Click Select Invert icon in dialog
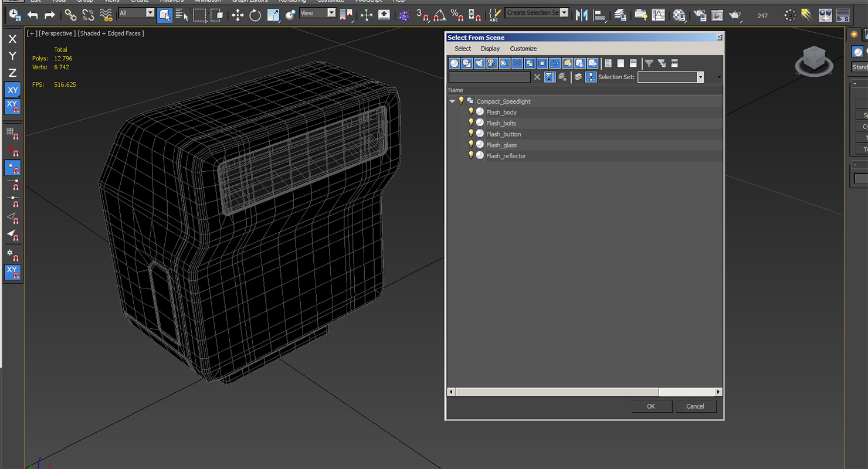Image resolution: width=868 pixels, height=469 pixels. click(x=633, y=63)
